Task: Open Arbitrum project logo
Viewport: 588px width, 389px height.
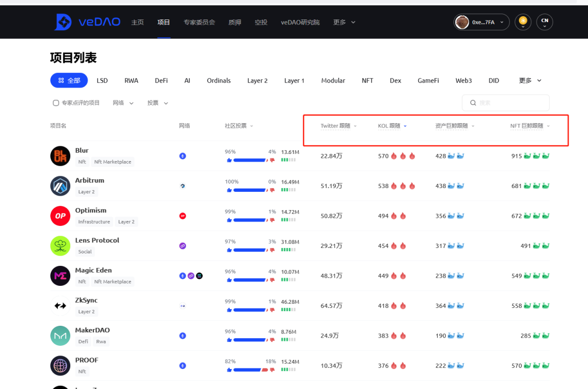Action: pos(61,186)
